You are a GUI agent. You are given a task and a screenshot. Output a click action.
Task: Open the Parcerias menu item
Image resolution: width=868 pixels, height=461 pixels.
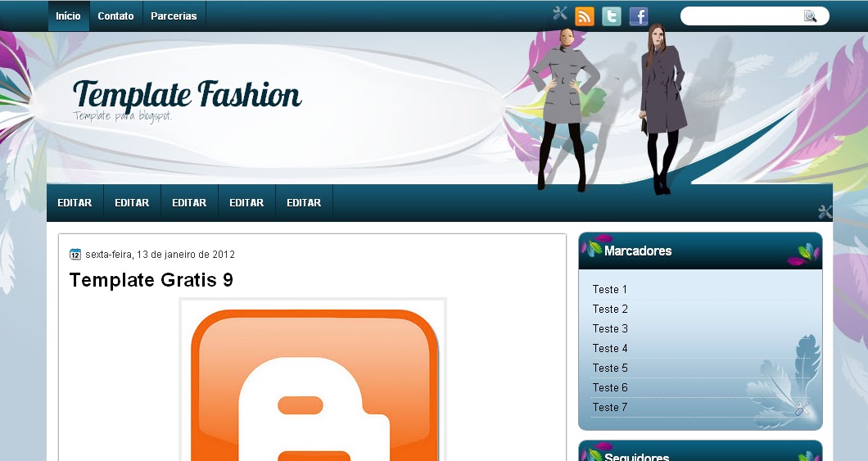174,16
